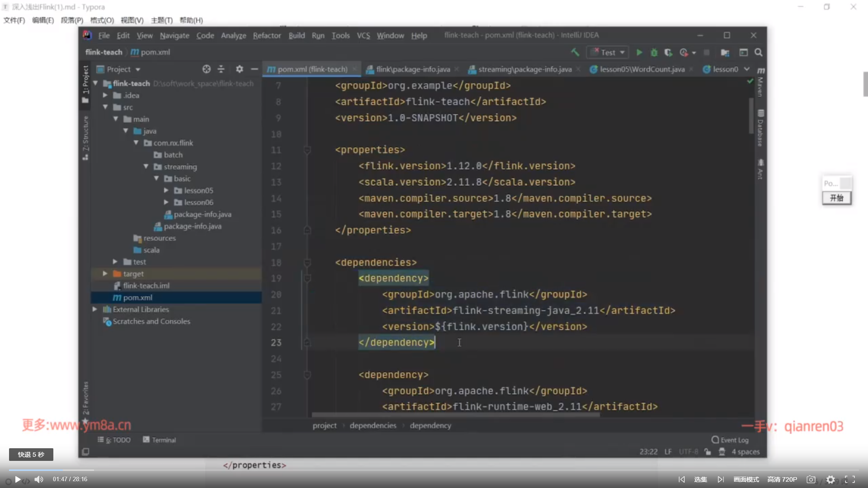
Task: Toggle the read-only lock in status bar
Action: pos(708,452)
